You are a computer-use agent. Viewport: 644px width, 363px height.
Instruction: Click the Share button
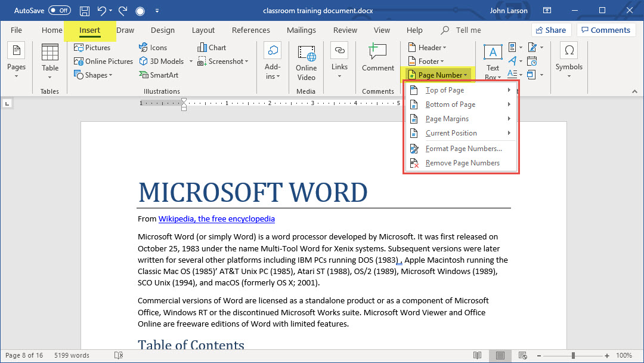point(551,30)
